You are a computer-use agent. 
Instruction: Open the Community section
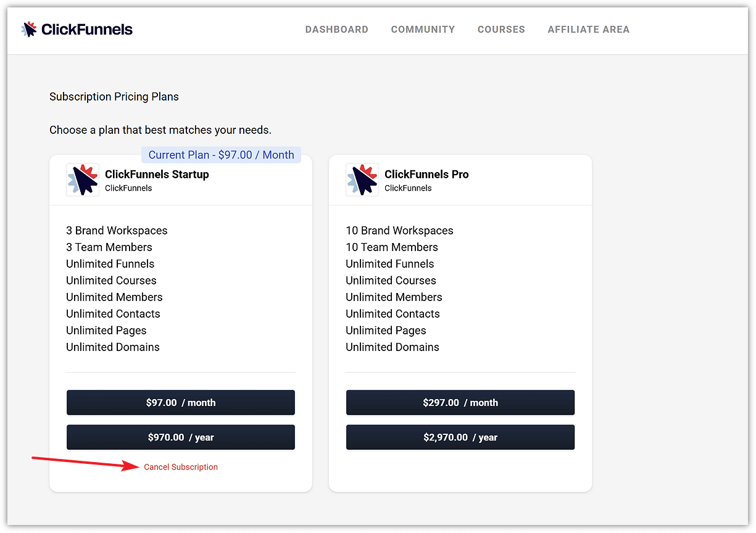coord(423,29)
